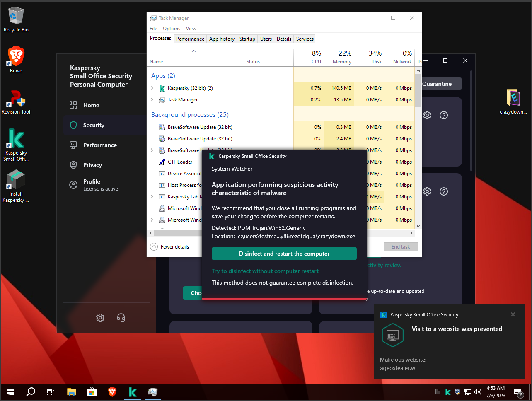Sort processes by the Name column header
This screenshot has height=401, width=532.
(196, 58)
